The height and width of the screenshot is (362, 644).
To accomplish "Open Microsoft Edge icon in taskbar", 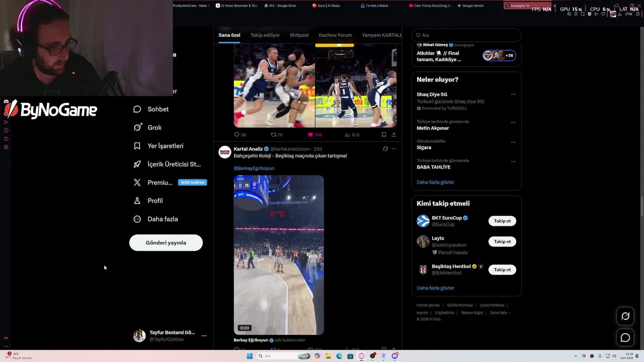I will pos(339,356).
